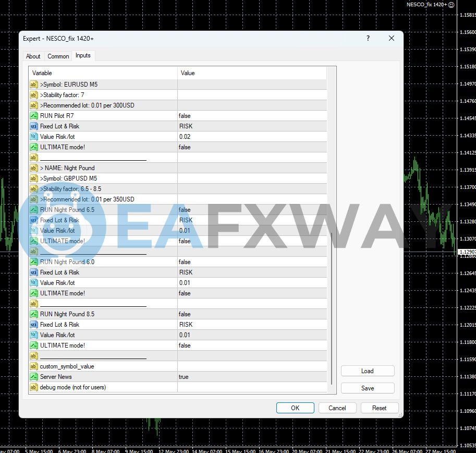Click the smiley icon beside NESCO_fix 1420+ on the chart

coord(451,5)
